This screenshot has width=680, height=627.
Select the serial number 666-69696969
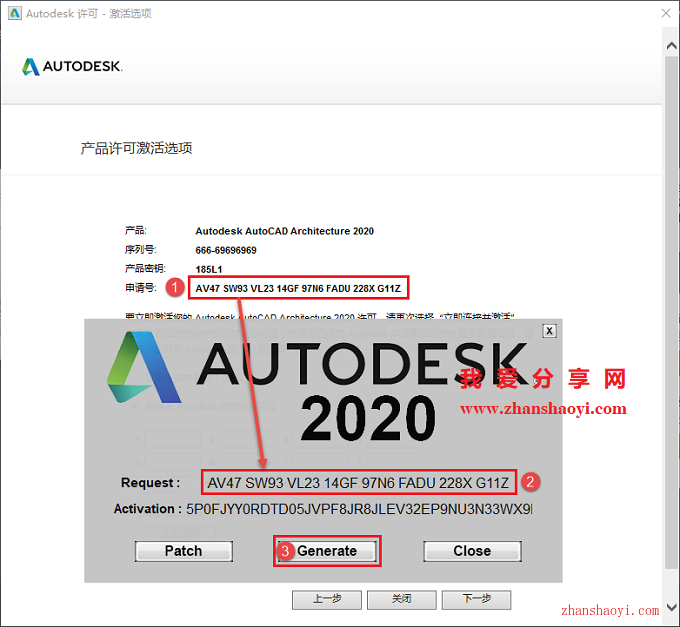click(x=226, y=250)
